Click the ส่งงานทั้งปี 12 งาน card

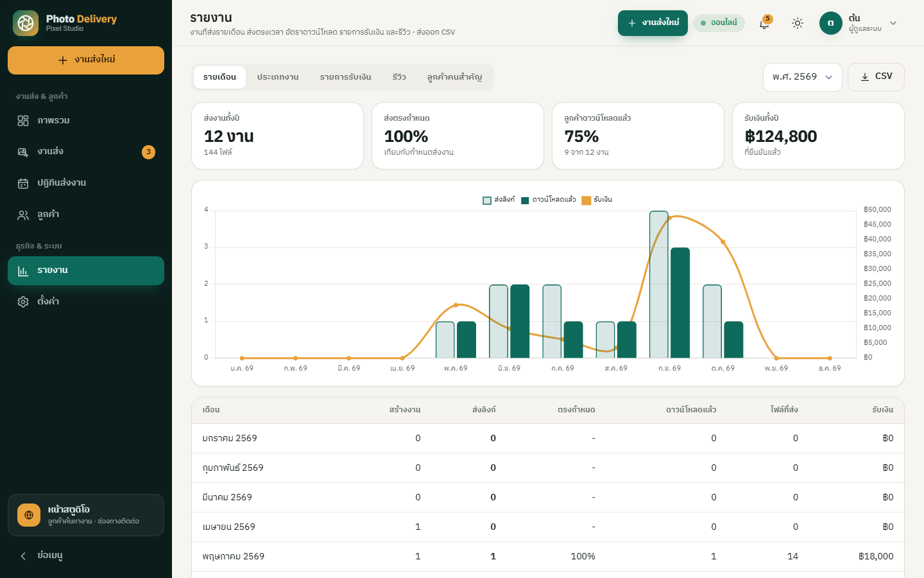277,136
